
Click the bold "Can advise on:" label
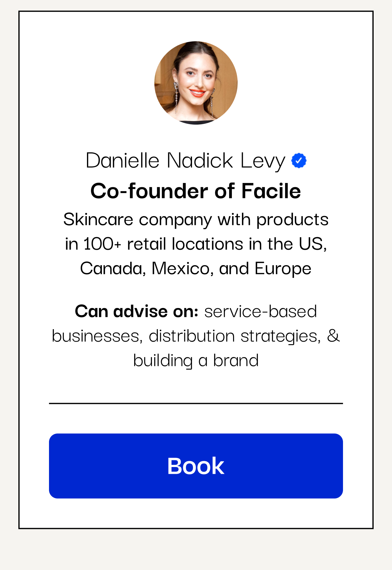click(x=137, y=311)
